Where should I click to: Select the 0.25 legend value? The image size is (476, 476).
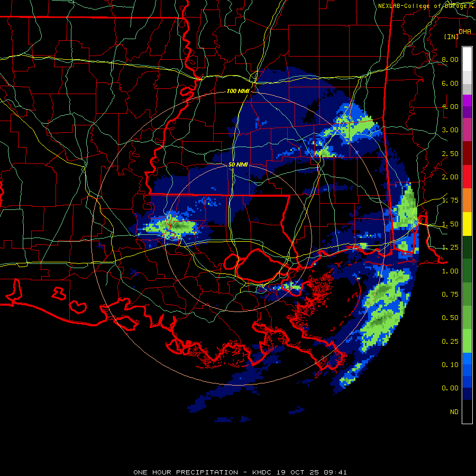pyautogui.click(x=450, y=342)
